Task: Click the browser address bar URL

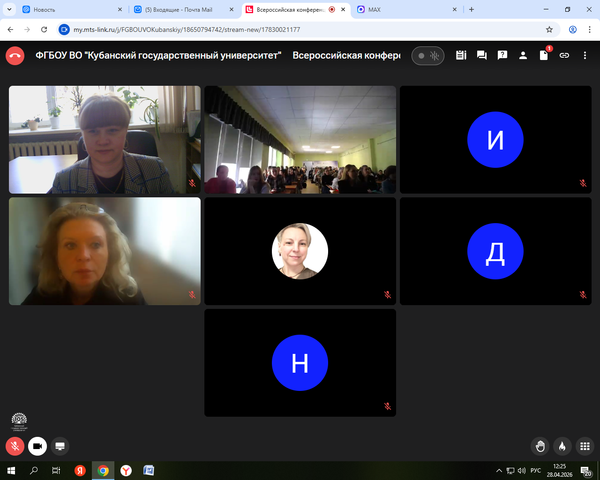Action: click(200, 30)
